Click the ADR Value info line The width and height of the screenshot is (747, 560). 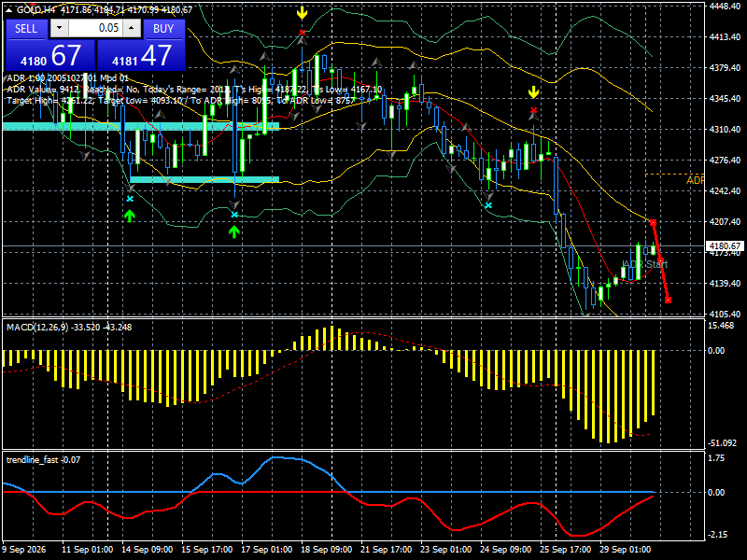coord(194,90)
